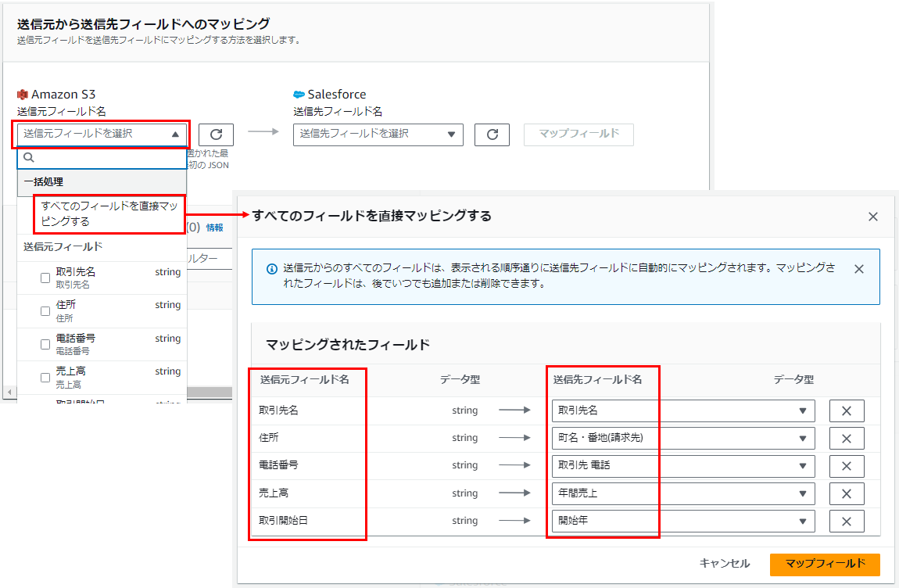The image size is (899, 588).
Task: Select the 送信元フィールド list header
Action: pos(63,246)
